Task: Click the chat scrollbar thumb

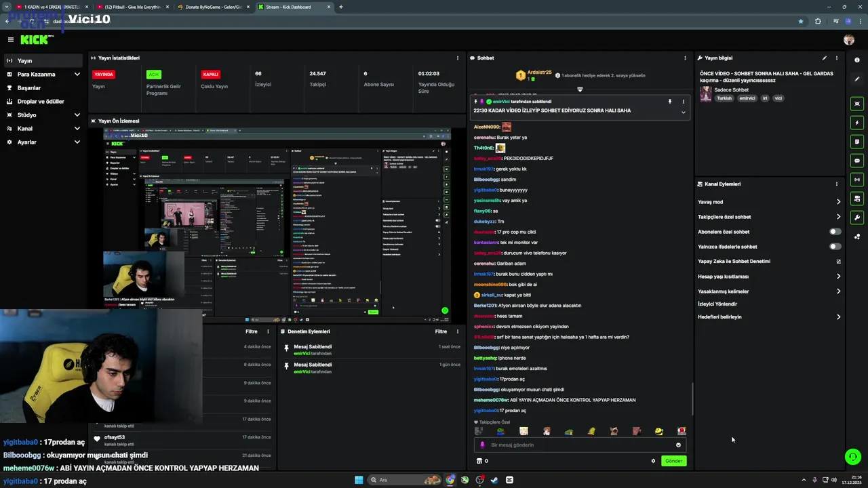Action: point(692,399)
